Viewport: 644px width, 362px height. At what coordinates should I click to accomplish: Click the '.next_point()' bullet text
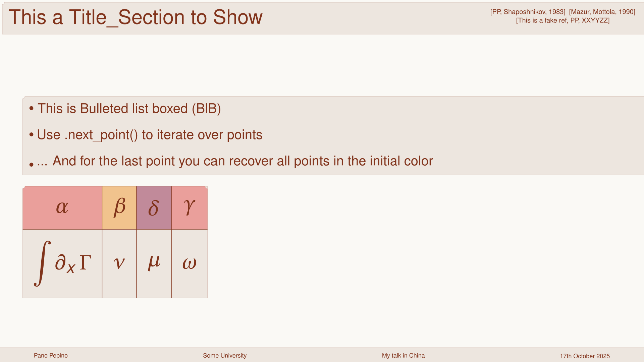pyautogui.click(x=150, y=135)
